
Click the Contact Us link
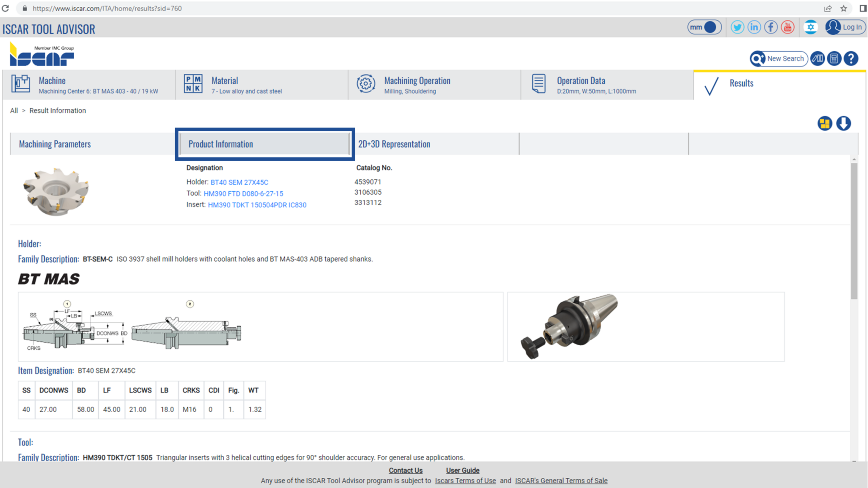(405, 470)
